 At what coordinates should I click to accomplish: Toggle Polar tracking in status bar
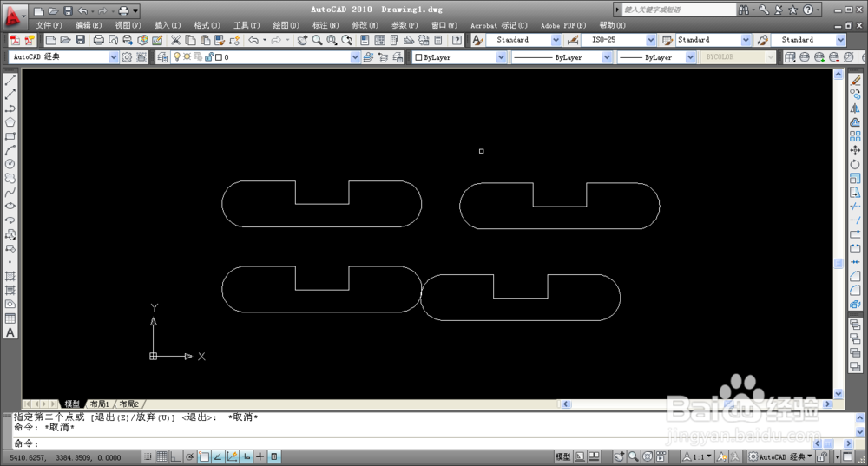click(190, 456)
